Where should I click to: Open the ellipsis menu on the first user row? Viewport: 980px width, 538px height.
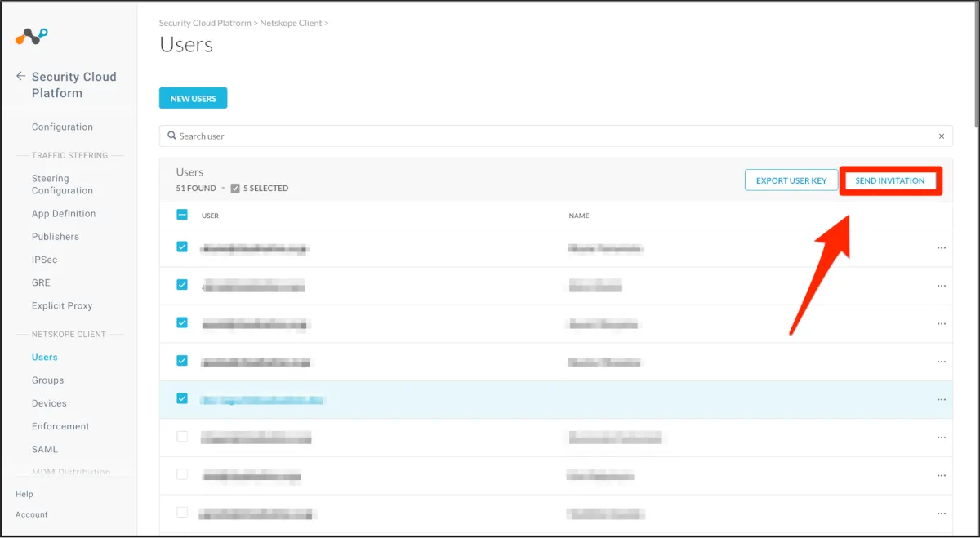pyautogui.click(x=942, y=248)
